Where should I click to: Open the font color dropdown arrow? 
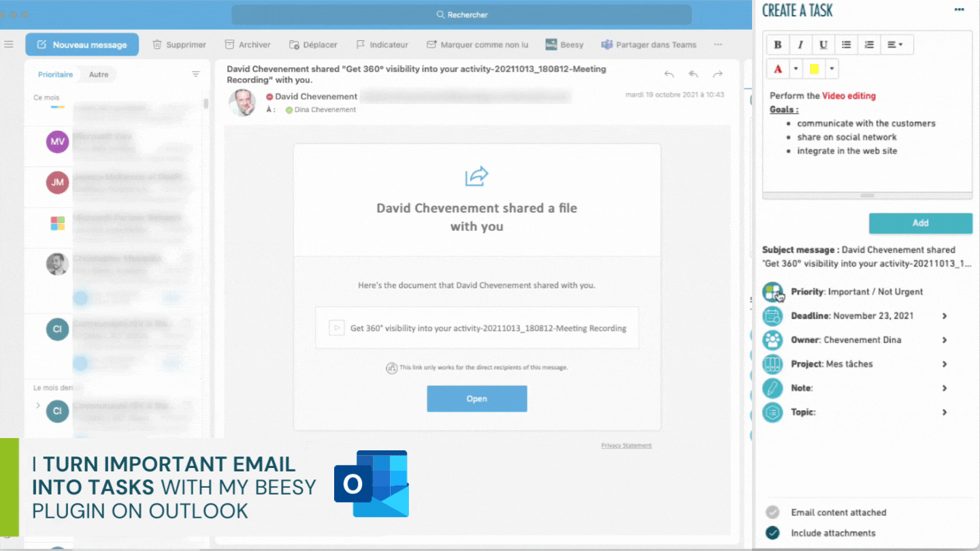click(x=796, y=69)
